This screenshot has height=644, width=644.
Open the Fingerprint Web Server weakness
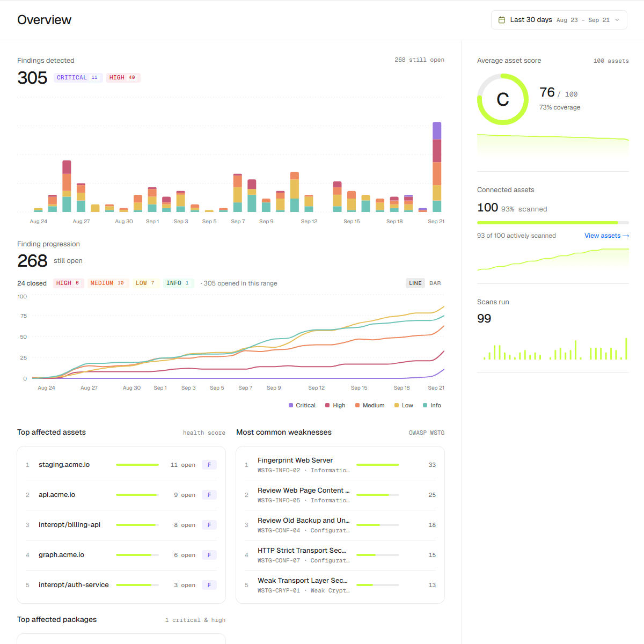click(340, 465)
